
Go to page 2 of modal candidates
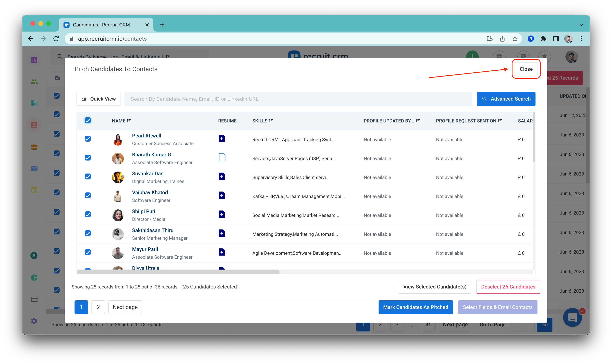click(98, 307)
